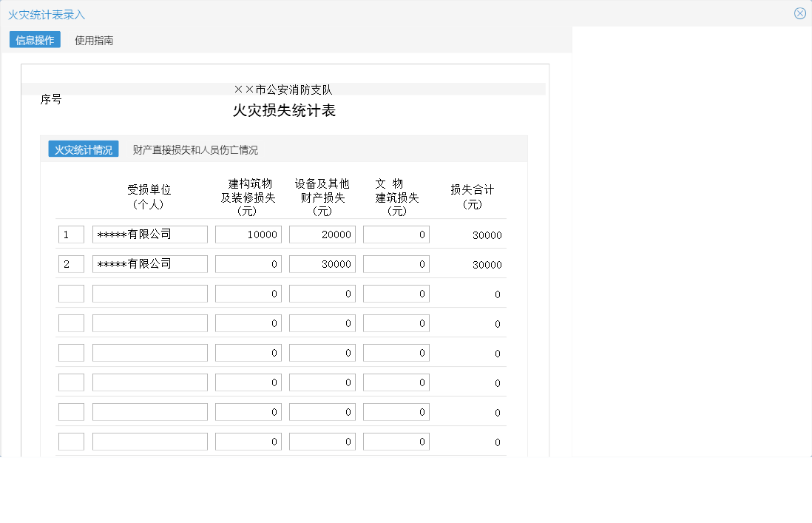
Task: Select the 文物建筑损失 field in row 1
Action: (x=396, y=234)
